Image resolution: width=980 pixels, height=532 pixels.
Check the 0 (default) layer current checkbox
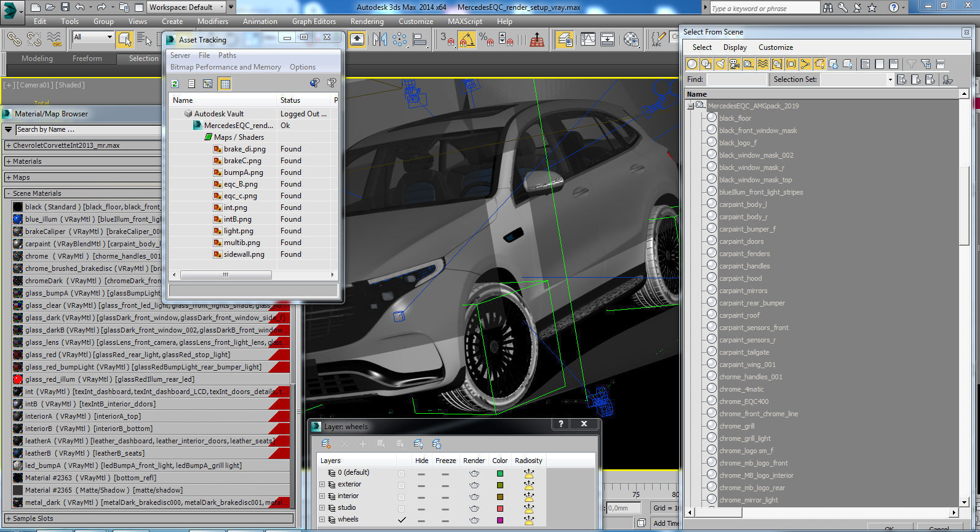click(x=401, y=474)
